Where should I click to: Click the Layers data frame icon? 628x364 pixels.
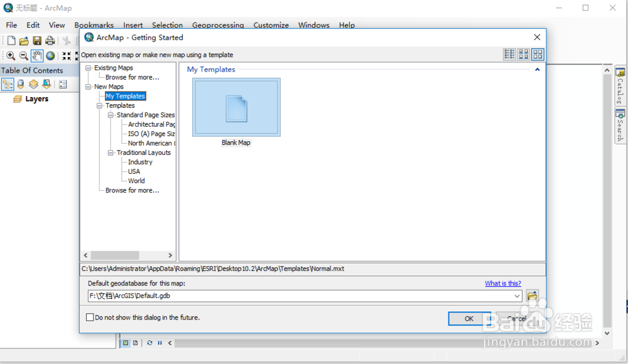coord(17,99)
